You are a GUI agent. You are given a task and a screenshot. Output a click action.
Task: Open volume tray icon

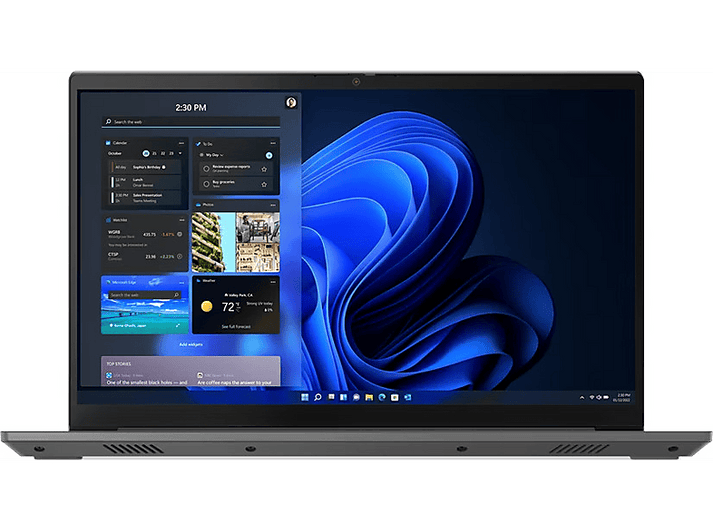[x=599, y=397]
